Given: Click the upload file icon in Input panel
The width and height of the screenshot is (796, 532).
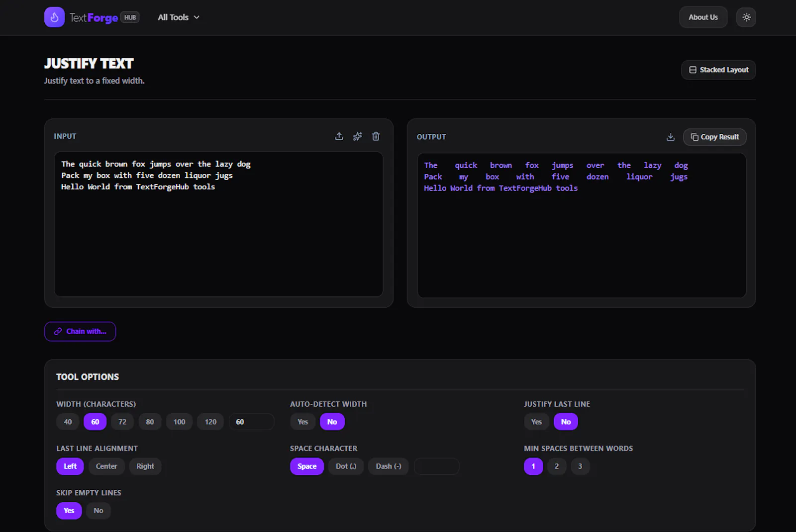Looking at the screenshot, I should (339, 136).
